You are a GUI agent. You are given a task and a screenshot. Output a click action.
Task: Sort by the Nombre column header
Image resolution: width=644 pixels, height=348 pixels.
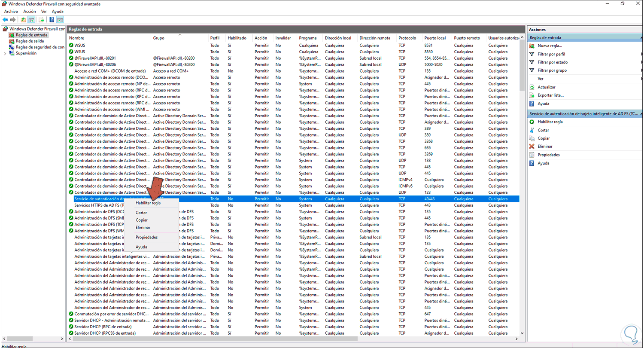tap(109, 38)
